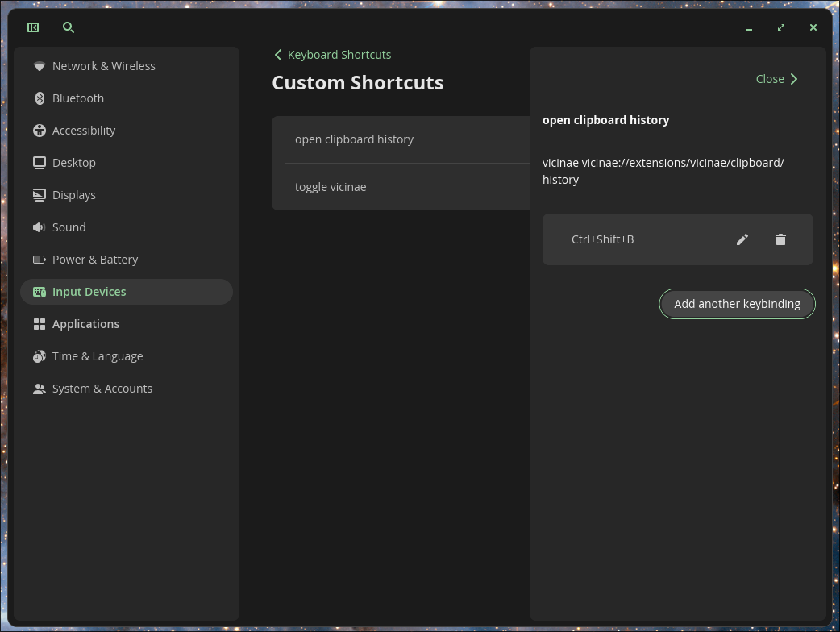Switch to Desktop settings page

[x=74, y=163]
